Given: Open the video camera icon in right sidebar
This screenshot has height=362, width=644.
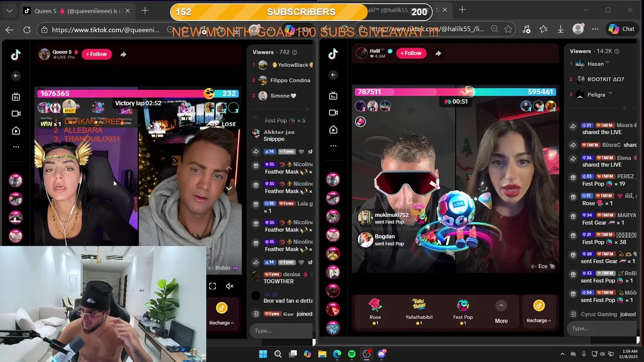Looking at the screenshot, I should point(333,113).
